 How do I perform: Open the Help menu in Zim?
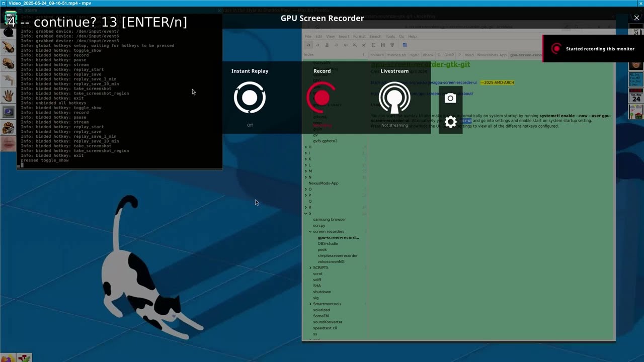coord(413,36)
